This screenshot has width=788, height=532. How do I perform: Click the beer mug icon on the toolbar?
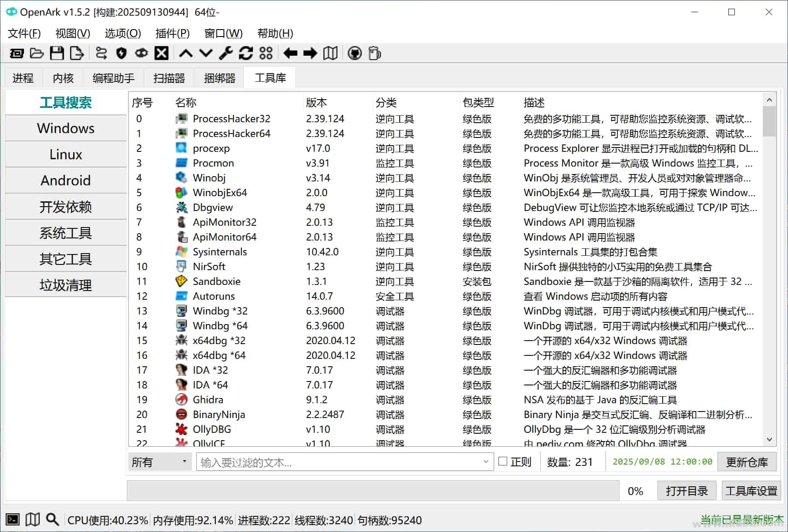374,53
